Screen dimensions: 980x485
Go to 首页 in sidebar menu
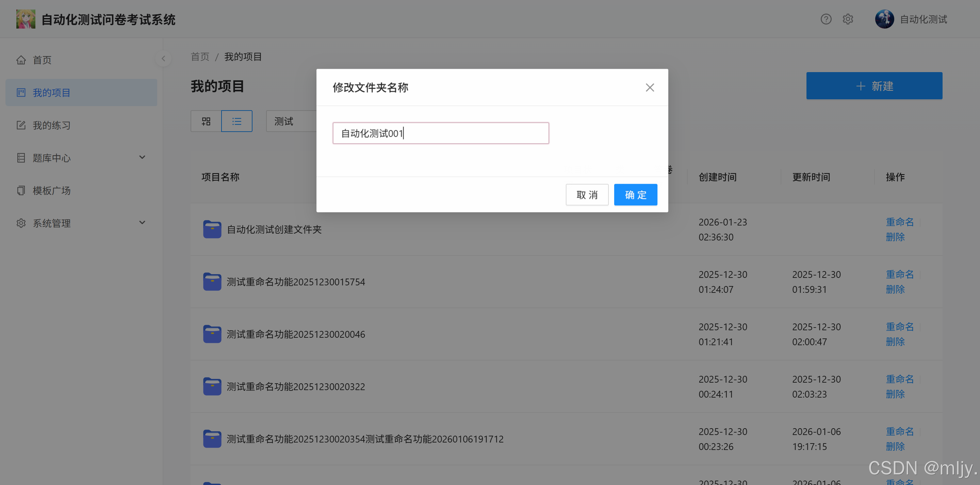[42, 60]
